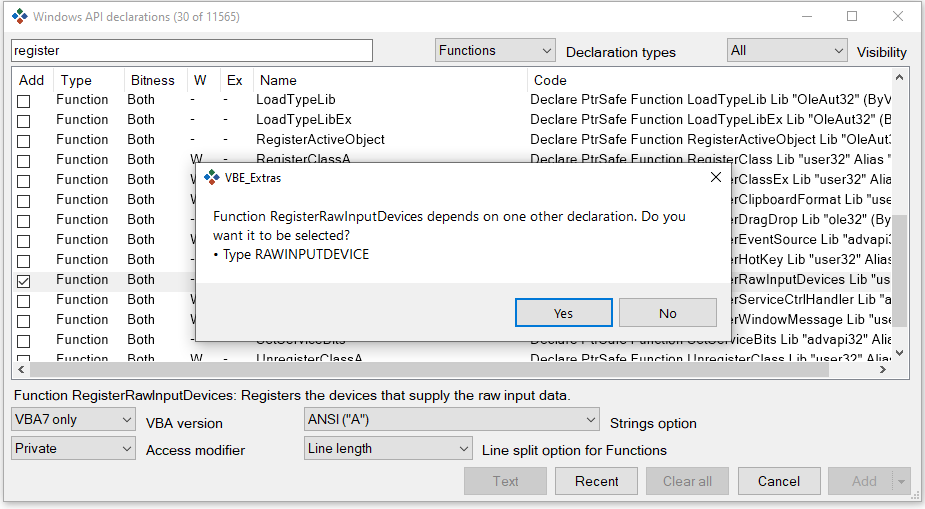Check the LoadTypeLib row checkbox
Screen dimensions: 925x509
[24, 101]
